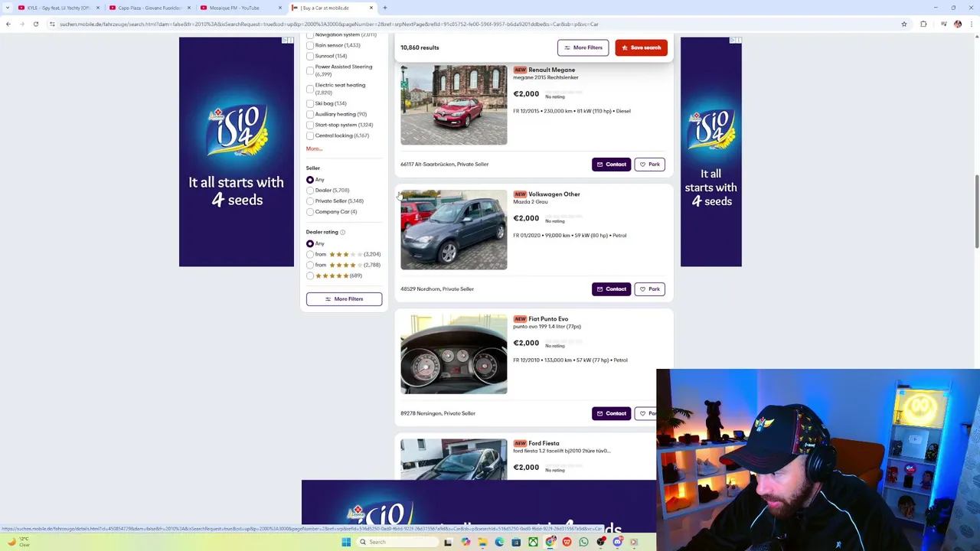
Task: Open browser extensions menu
Action: 923,24
